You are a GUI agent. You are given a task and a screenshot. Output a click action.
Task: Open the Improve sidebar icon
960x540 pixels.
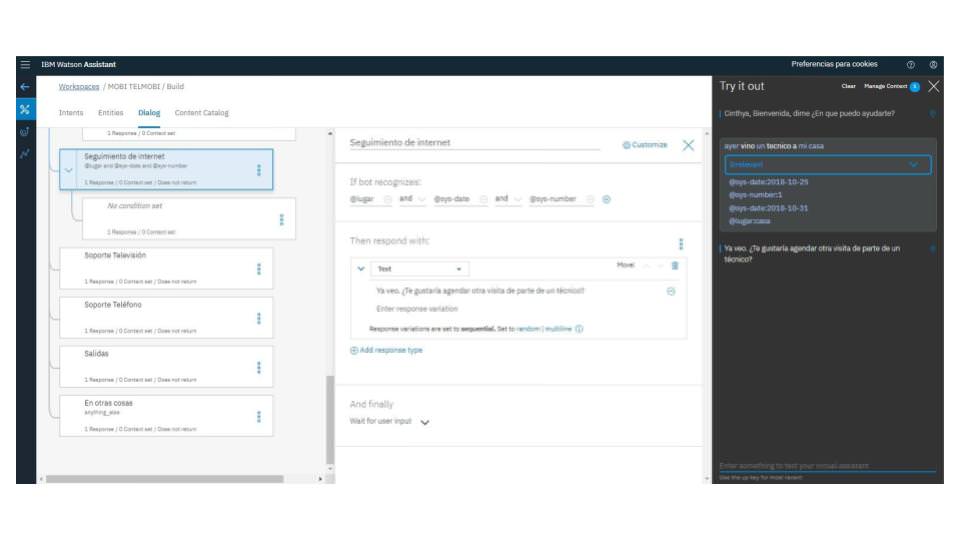point(25,131)
